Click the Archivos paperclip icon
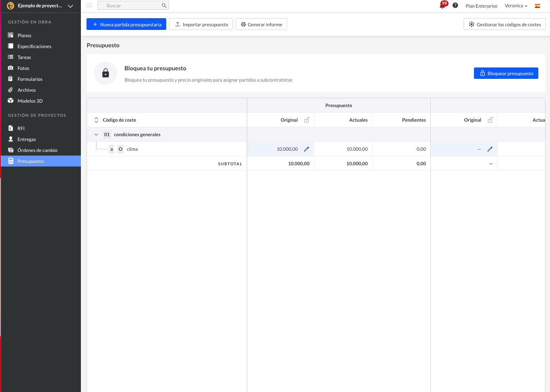 click(x=11, y=90)
